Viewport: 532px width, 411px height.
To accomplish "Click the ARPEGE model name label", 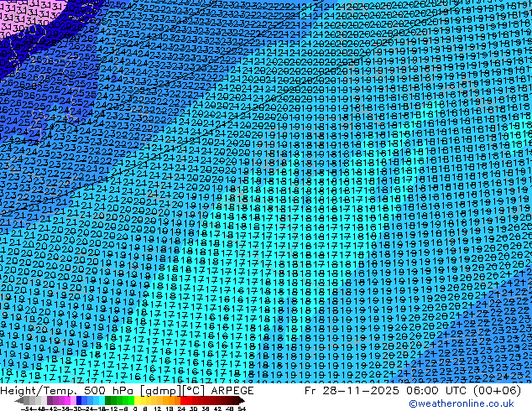I will [x=232, y=391].
